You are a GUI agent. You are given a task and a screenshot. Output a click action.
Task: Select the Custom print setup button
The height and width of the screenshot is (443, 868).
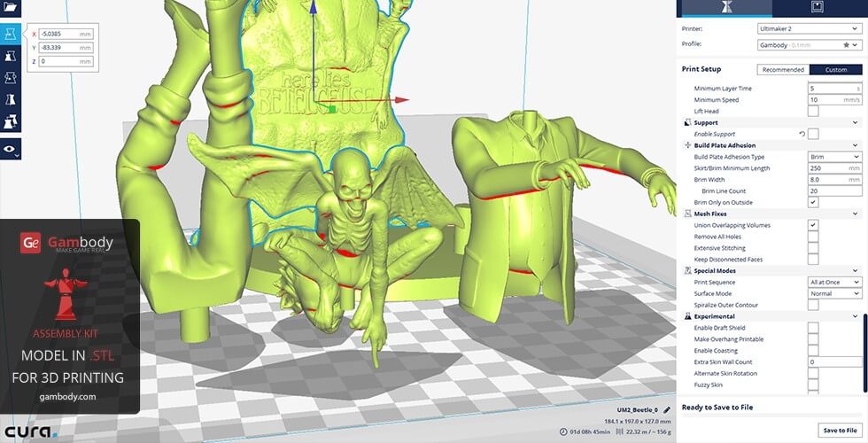coord(835,69)
